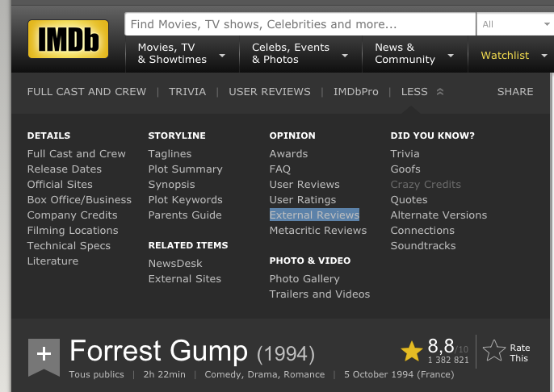Open Taglines link

[x=170, y=154]
